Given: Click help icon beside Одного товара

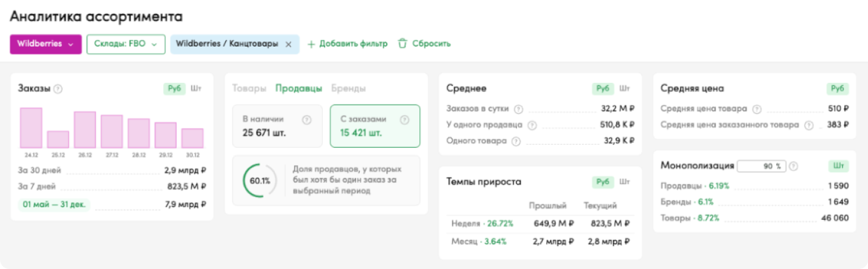Looking at the screenshot, I should [x=516, y=141].
